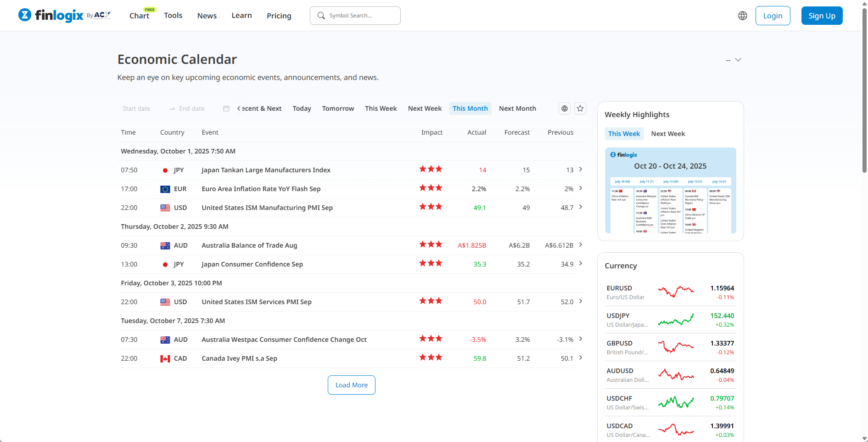Image resolution: width=868 pixels, height=442 pixels.
Task: Select the Next Month filter tab
Action: (x=517, y=108)
